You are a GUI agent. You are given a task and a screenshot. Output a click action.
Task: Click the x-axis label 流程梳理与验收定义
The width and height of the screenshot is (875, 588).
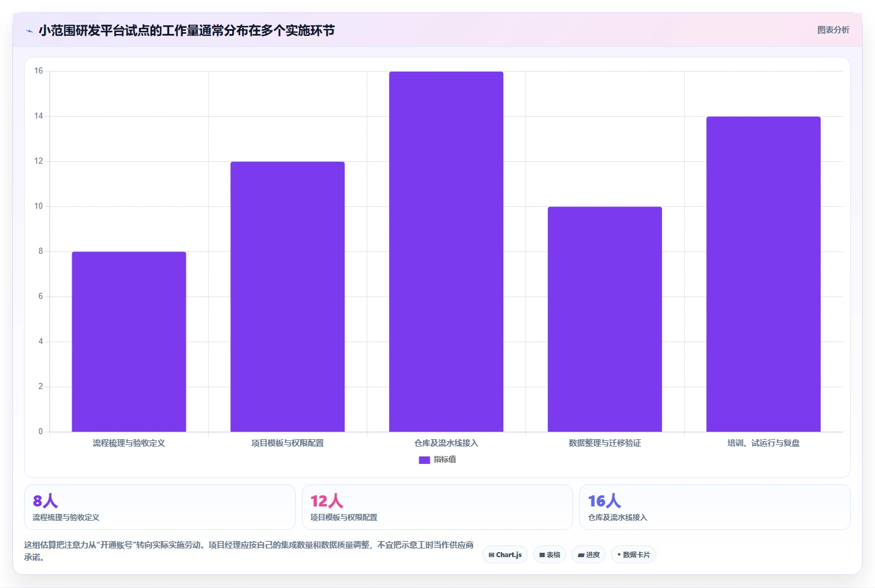[129, 443]
